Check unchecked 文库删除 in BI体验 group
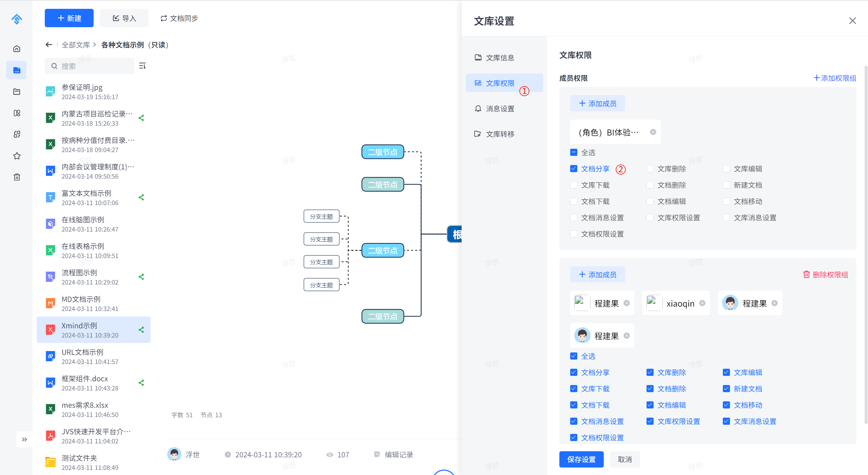The width and height of the screenshot is (868, 475). pos(650,168)
